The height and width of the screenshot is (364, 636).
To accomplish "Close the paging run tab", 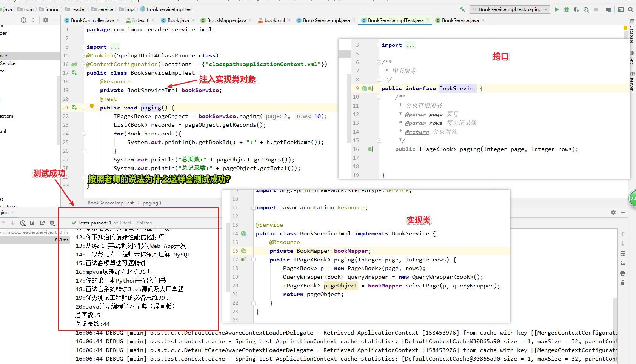I will coord(13,213).
